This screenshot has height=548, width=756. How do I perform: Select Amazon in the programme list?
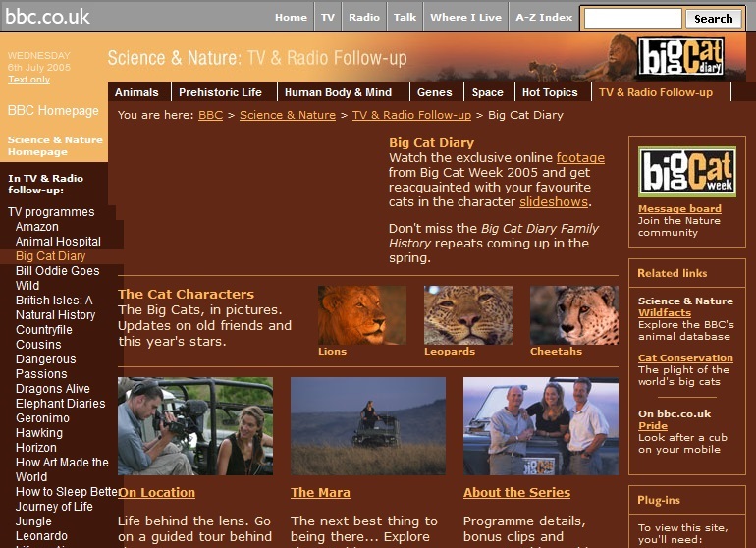coord(37,227)
